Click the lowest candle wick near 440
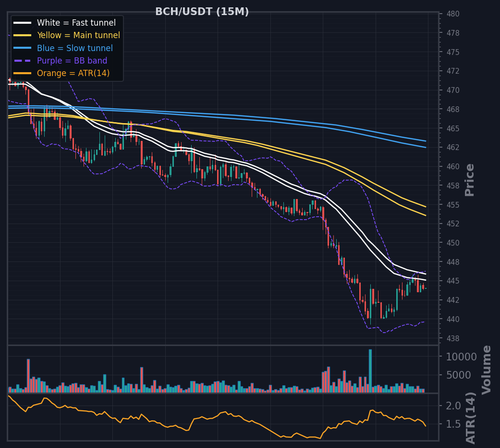Image resolution: width=500 pixels, height=448 pixels. click(370, 305)
